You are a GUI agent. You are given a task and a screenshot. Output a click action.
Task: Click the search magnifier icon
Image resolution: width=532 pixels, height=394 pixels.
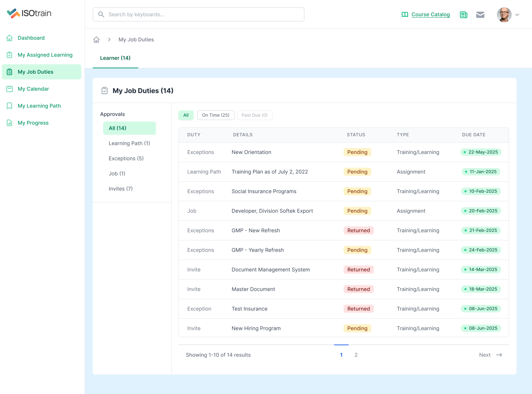[101, 14]
